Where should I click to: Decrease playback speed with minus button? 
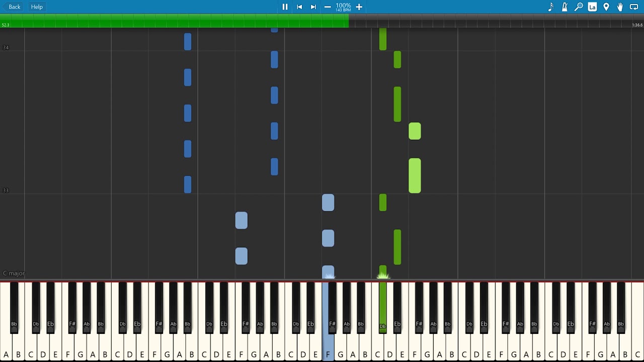[x=328, y=7]
